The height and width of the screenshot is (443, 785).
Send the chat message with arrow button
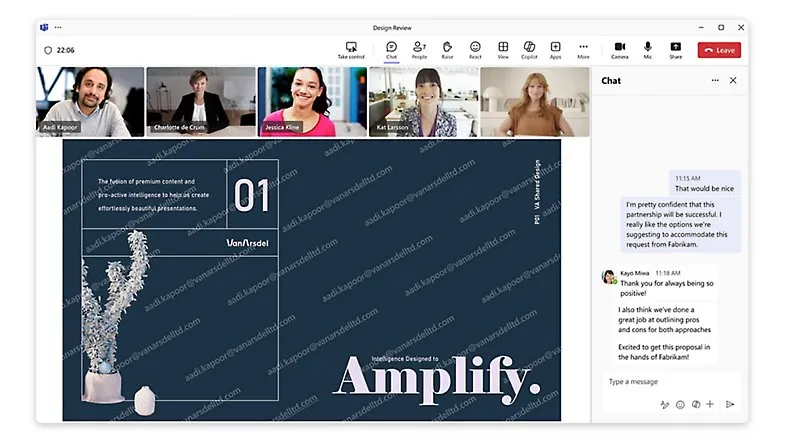tap(730, 404)
